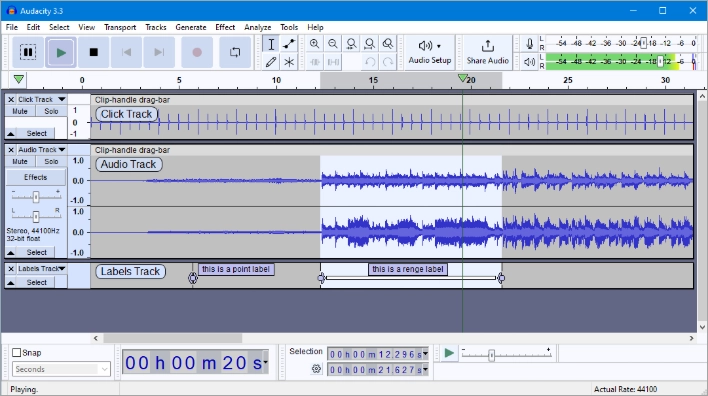The image size is (708, 396).
Task: Select the Selection (I-beam) tool
Action: tap(271, 44)
